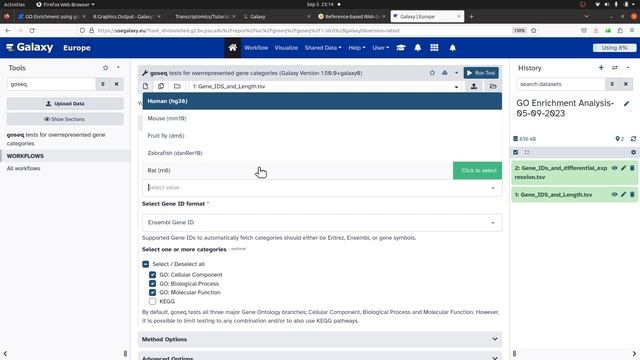The width and height of the screenshot is (640, 360).
Task: Enable the KEGG checkbox
Action: click(153, 302)
